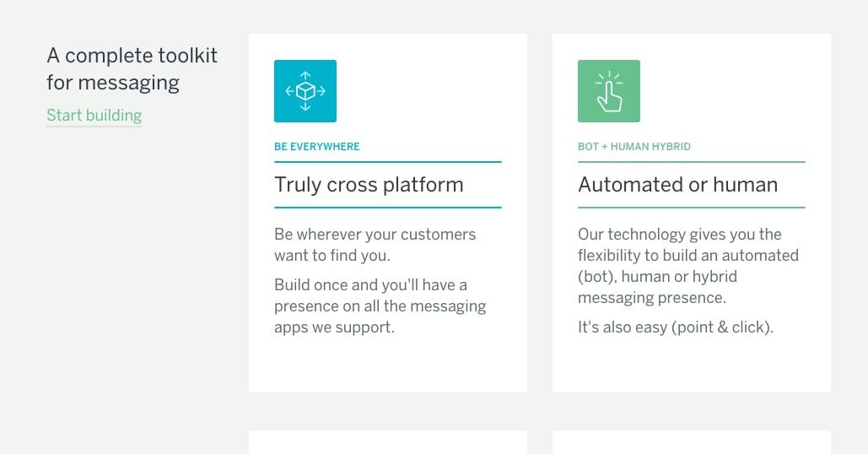This screenshot has width=868, height=454.
Task: Select the BE EVERYWHERE label
Action: (317, 147)
